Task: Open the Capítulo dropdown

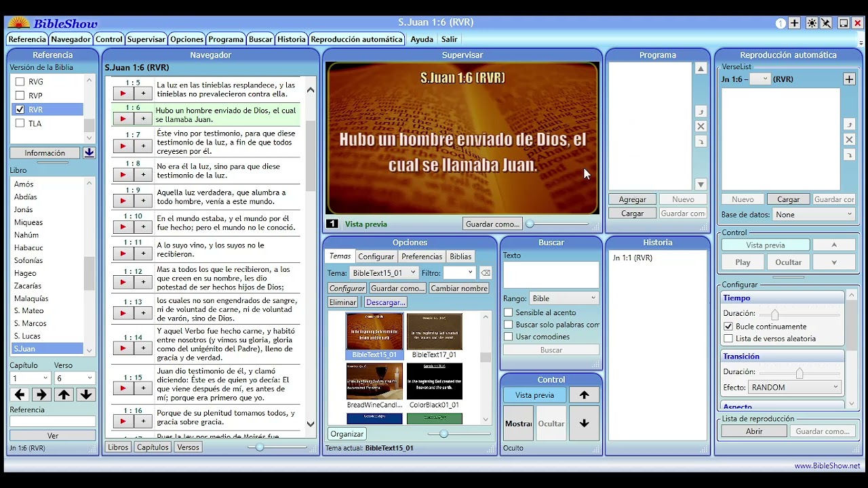Action: [31, 378]
